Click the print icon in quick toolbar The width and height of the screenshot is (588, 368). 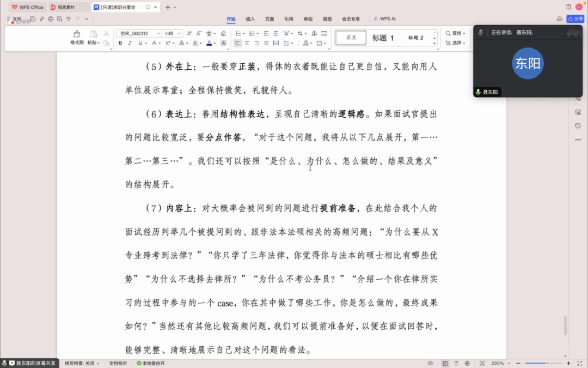[x=51, y=19]
